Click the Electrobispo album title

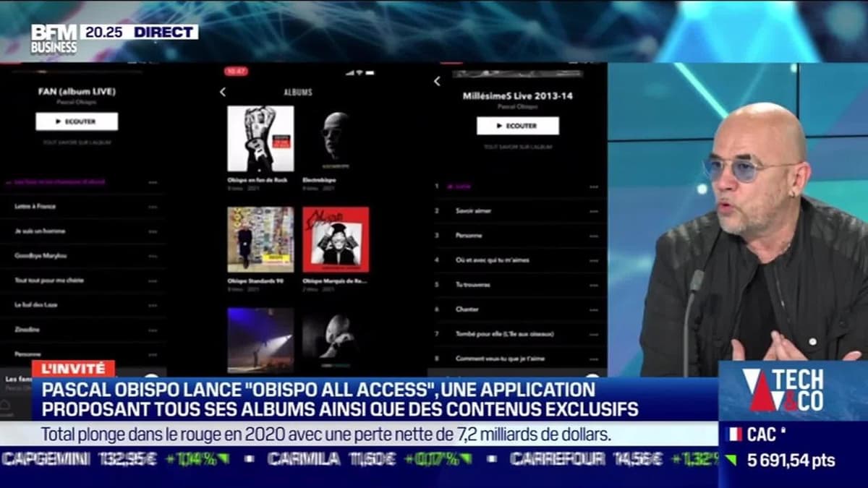pos(318,179)
